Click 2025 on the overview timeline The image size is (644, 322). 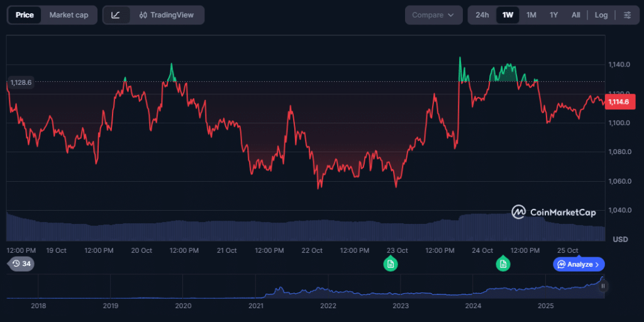(x=546, y=306)
